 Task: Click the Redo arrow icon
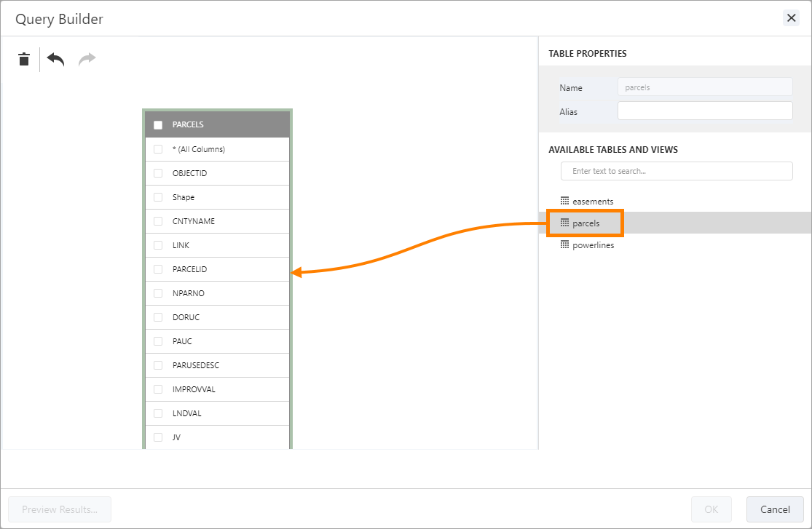pos(87,59)
